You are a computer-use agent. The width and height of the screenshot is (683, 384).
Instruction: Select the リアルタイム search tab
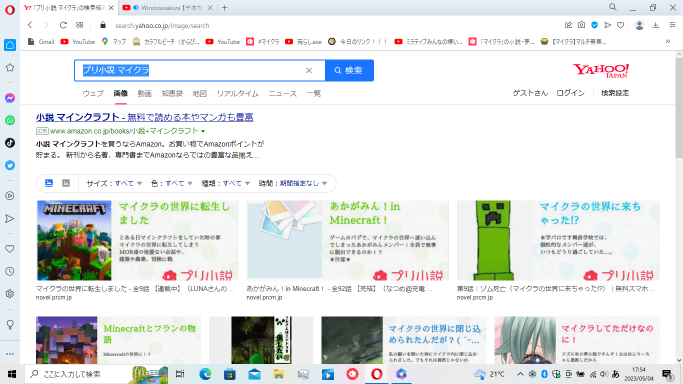(237, 94)
